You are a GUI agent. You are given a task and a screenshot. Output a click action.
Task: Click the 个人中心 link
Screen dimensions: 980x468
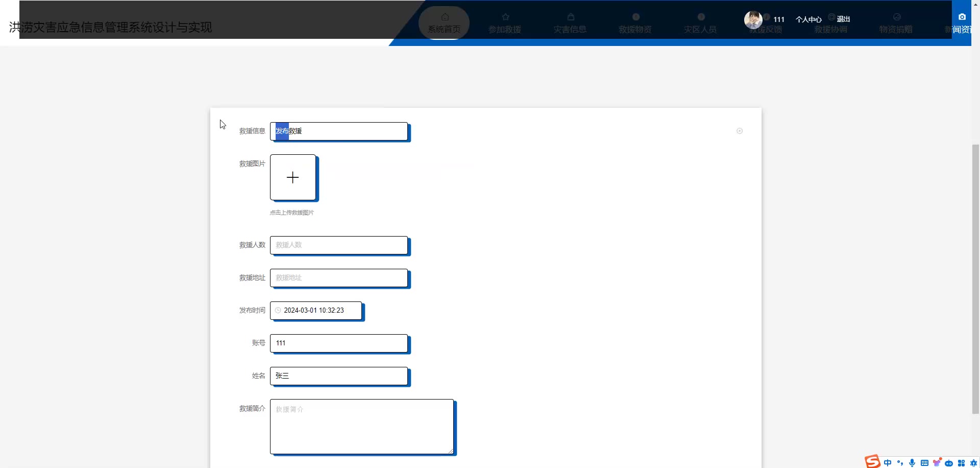click(x=808, y=19)
